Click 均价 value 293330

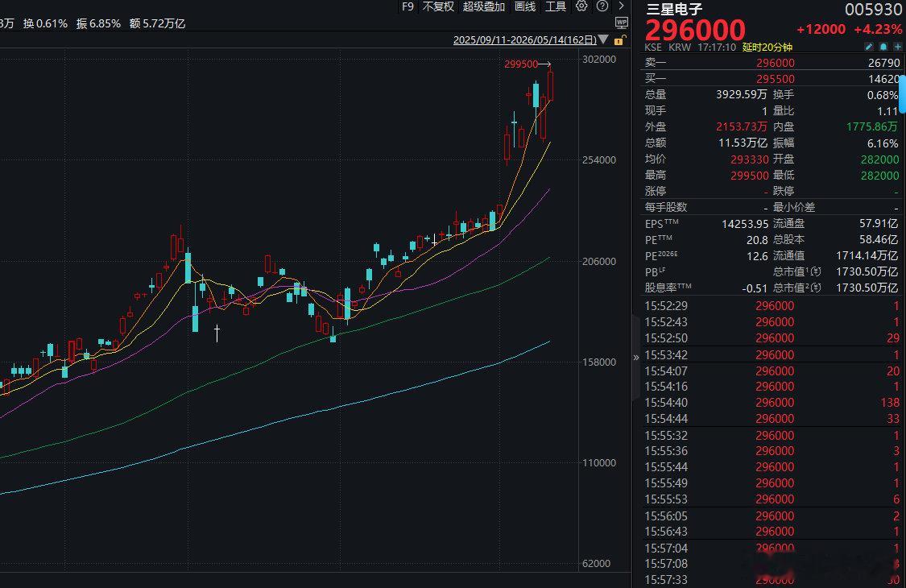pyautogui.click(x=750, y=159)
